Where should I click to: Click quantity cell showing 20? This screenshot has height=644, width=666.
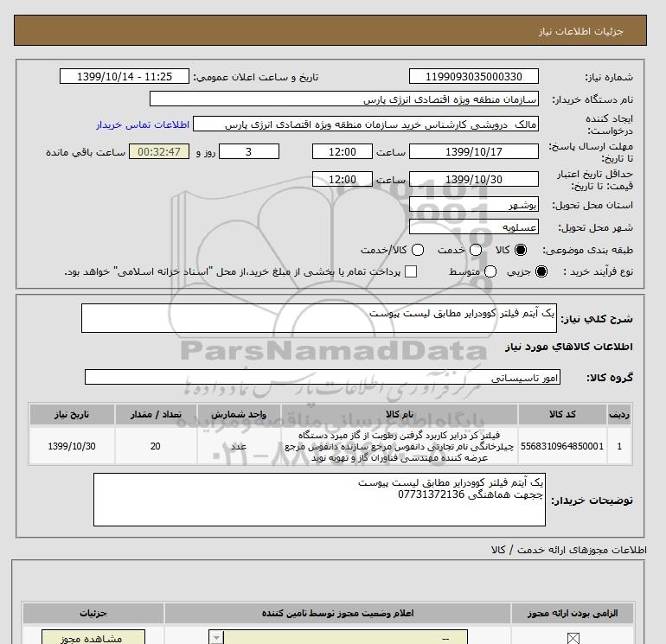click(x=156, y=446)
